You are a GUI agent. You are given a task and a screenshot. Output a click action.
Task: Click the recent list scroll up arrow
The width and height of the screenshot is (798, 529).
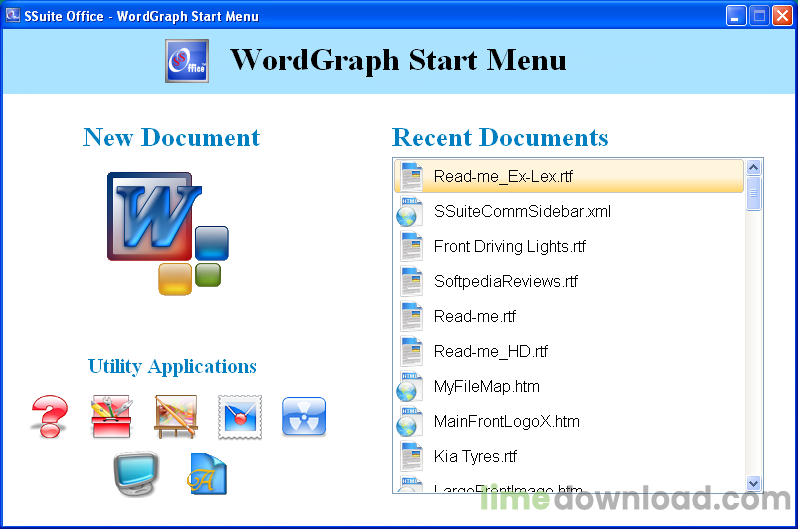pos(754,167)
